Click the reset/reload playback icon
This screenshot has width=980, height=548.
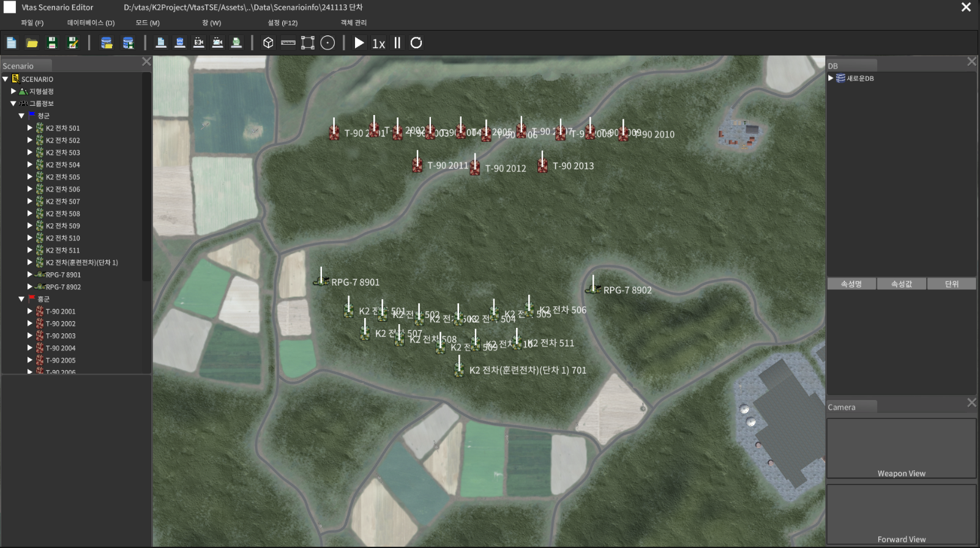pos(416,43)
